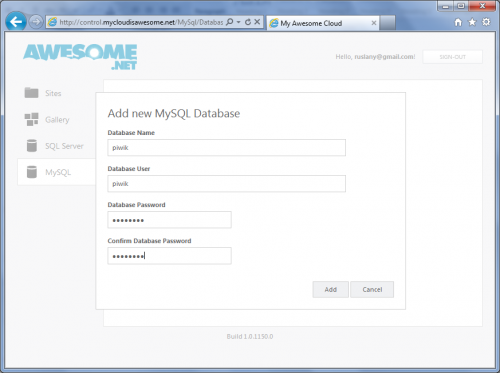Viewport: 500px width, 373px height.
Task: Click the Internet Explorer page icon in address bar
Action: pyautogui.click(x=52, y=22)
